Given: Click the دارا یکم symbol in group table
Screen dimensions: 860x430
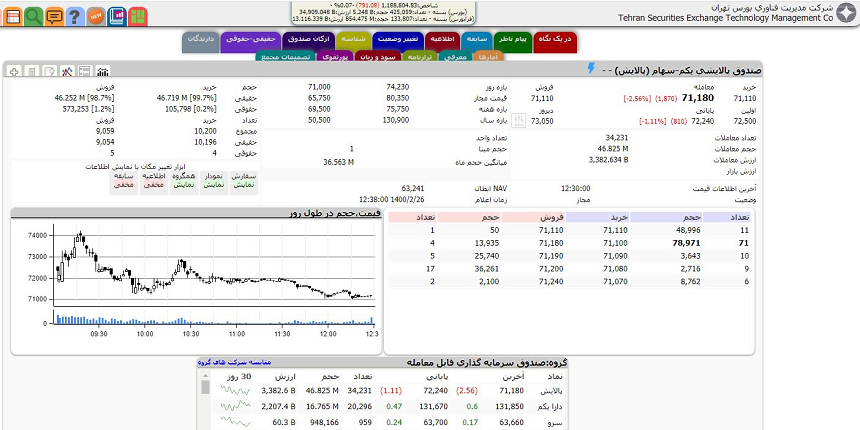Looking at the screenshot, I should pyautogui.click(x=538, y=407).
